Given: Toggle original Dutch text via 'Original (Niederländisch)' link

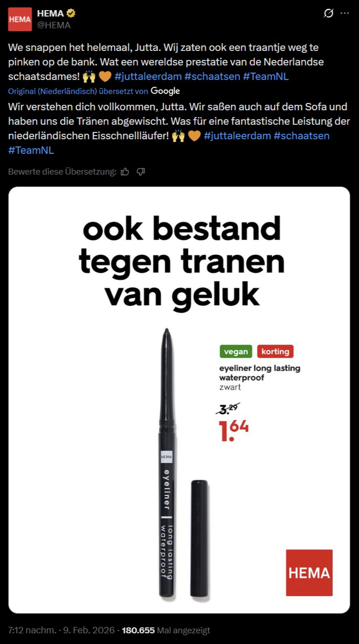Looking at the screenshot, I should click(x=52, y=91).
